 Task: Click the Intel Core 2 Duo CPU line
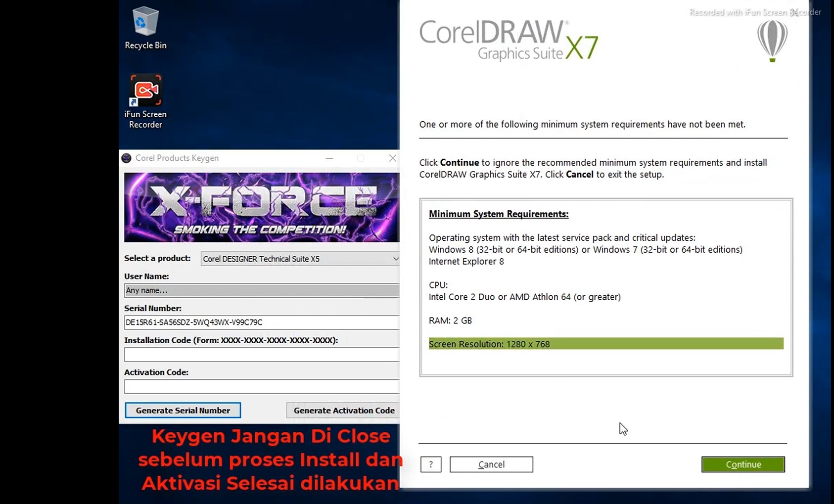click(x=525, y=297)
